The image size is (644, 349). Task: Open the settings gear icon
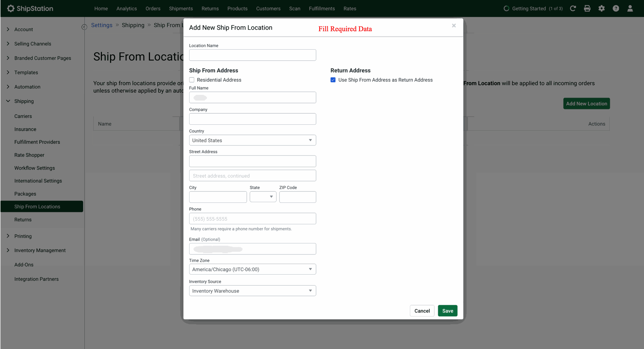(x=601, y=8)
